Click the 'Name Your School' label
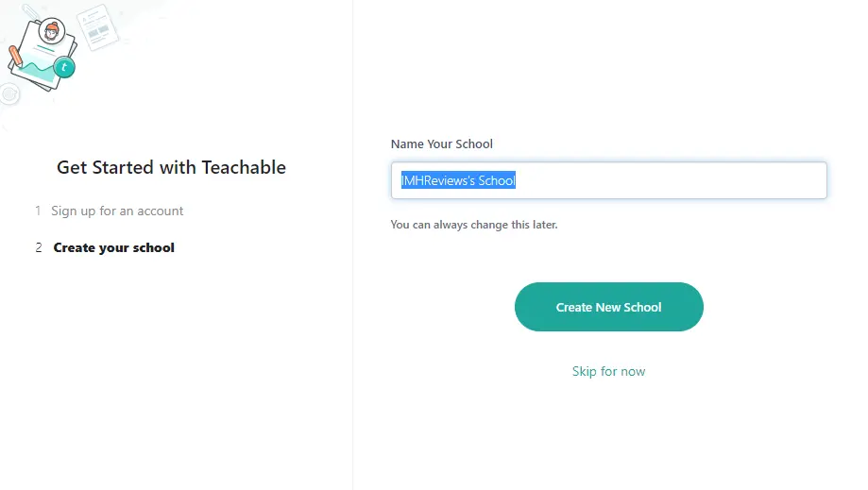The height and width of the screenshot is (490, 868). coord(441,144)
